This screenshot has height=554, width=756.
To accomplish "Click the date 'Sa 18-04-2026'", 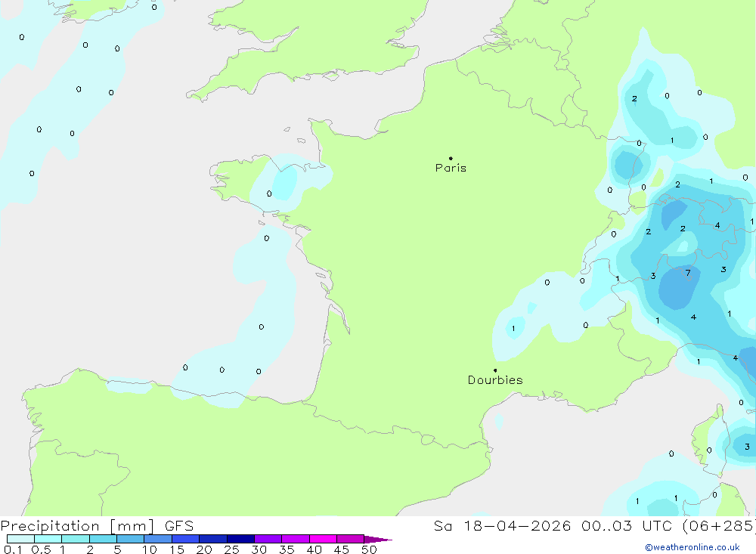I will tap(503, 525).
